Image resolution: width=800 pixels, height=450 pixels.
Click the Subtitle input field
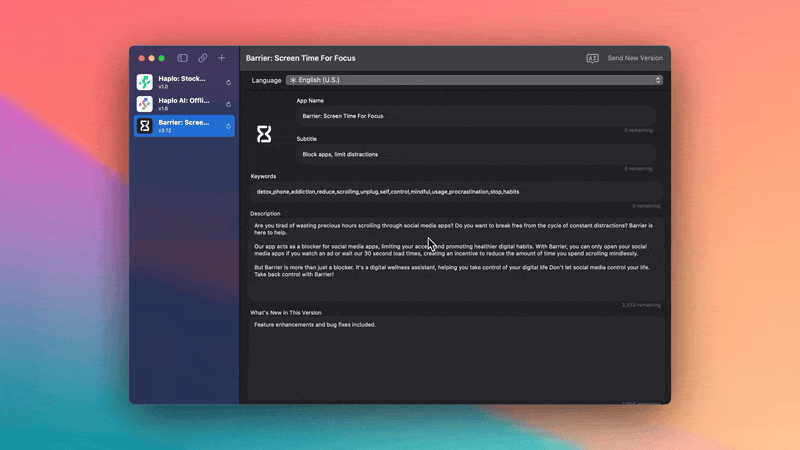click(x=476, y=155)
